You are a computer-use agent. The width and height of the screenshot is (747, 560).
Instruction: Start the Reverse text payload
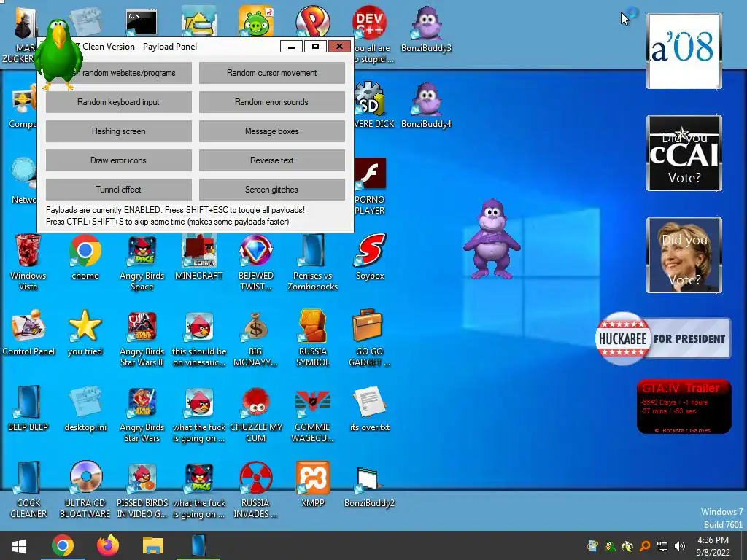[271, 160]
